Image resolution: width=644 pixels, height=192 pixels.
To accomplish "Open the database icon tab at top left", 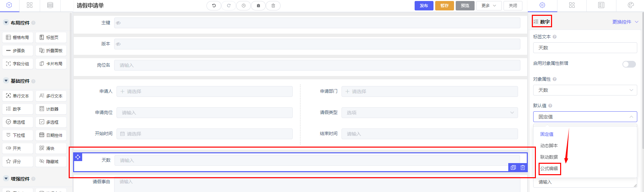I will 50,5.
